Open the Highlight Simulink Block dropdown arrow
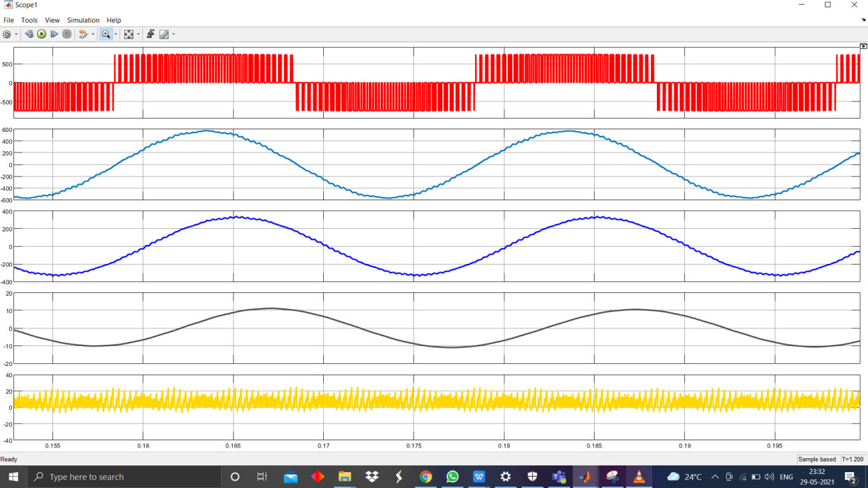868x488 pixels. [x=93, y=34]
